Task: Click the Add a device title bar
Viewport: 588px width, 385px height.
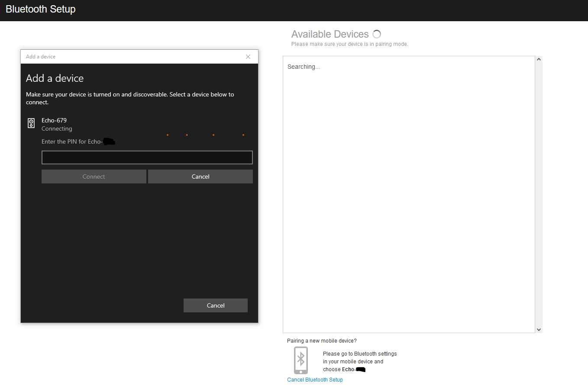Action: click(130, 57)
